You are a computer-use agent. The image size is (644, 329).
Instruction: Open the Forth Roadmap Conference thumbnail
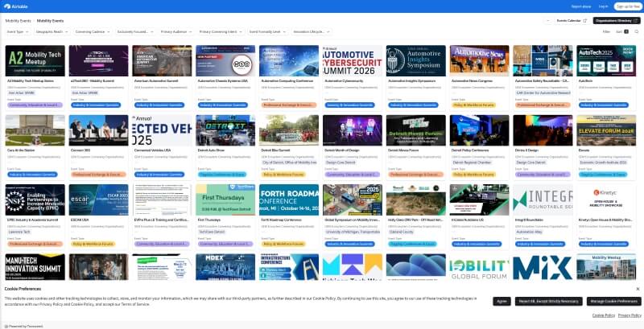pos(289,199)
